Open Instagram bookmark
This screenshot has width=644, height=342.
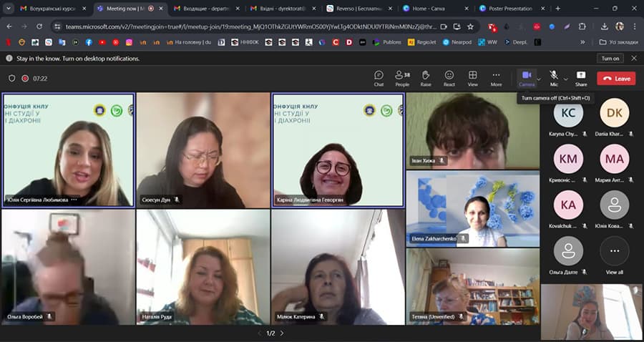[x=129, y=42]
